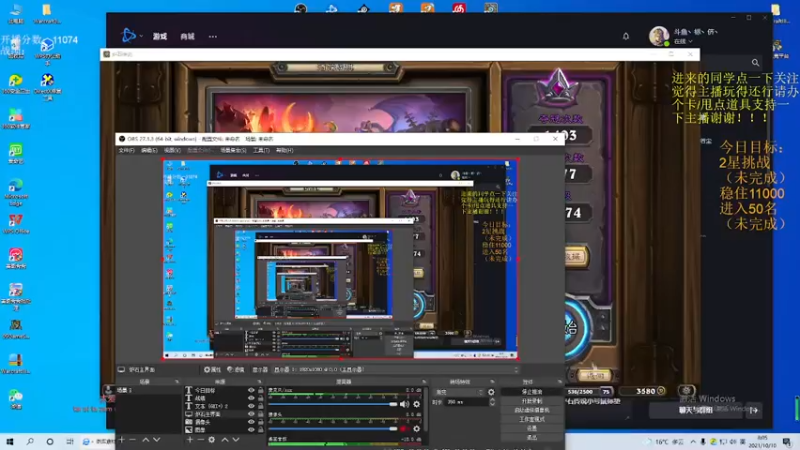This screenshot has height=450, width=800.
Task: Pop out scenes dock panel icon
Action: 177,382
